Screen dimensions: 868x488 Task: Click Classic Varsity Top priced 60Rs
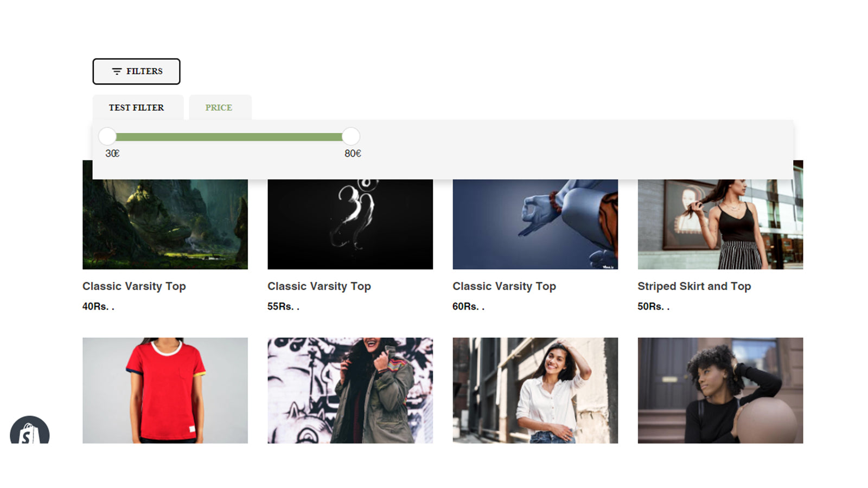click(504, 286)
